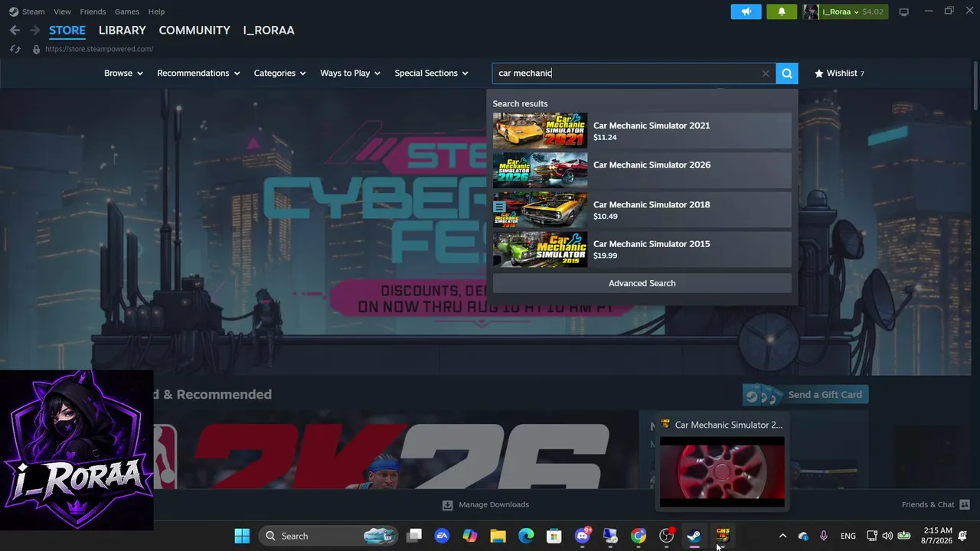Open Copilot from the taskbar
Screen dimensions: 980x551
[x=470, y=536]
